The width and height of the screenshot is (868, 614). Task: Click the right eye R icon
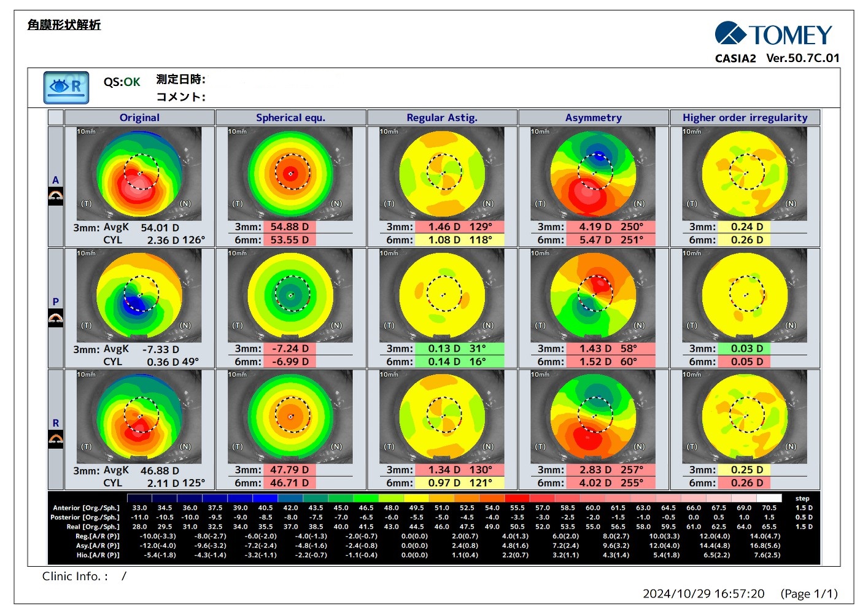[x=66, y=88]
